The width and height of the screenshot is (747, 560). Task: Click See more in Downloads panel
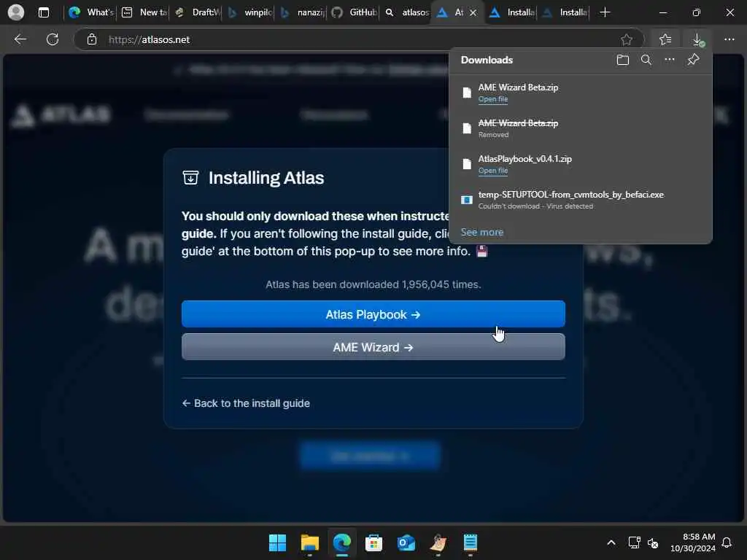(x=481, y=232)
